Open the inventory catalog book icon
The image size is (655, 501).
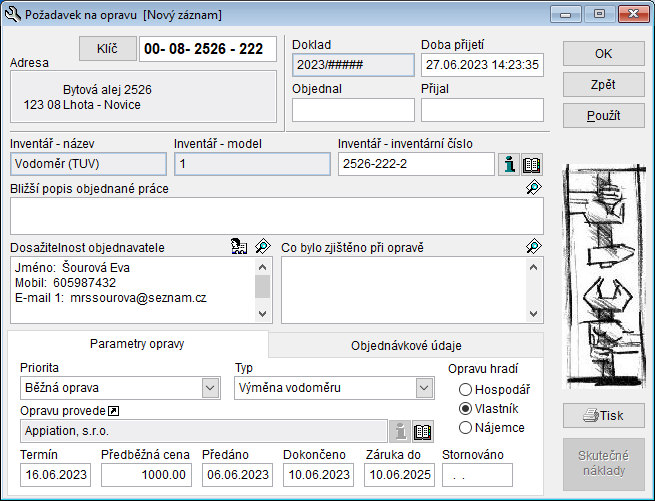[x=532, y=164]
